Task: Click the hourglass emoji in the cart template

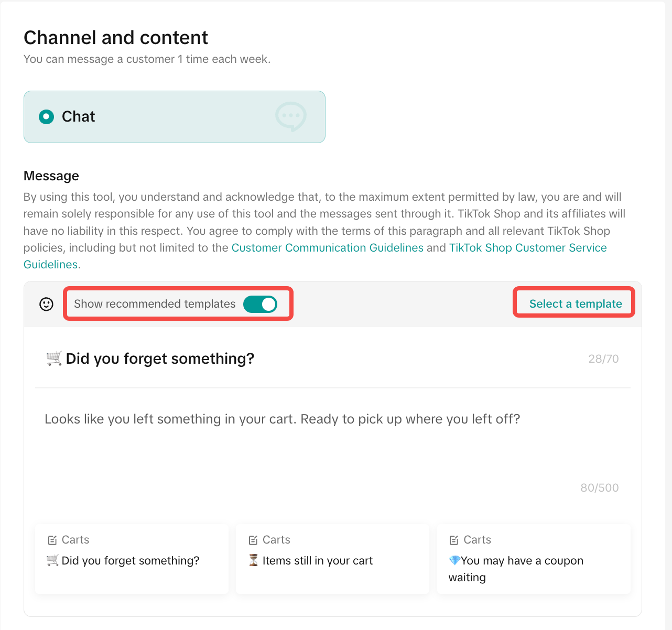Action: coord(254,560)
